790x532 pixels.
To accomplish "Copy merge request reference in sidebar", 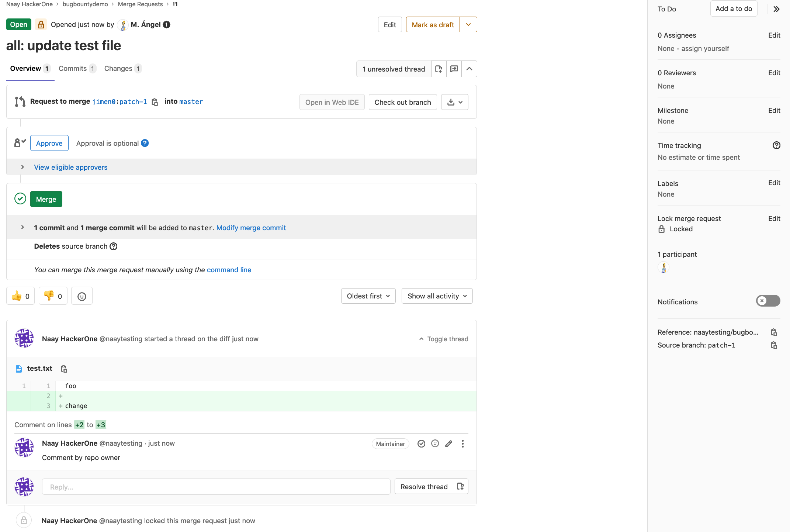I will coord(774,332).
